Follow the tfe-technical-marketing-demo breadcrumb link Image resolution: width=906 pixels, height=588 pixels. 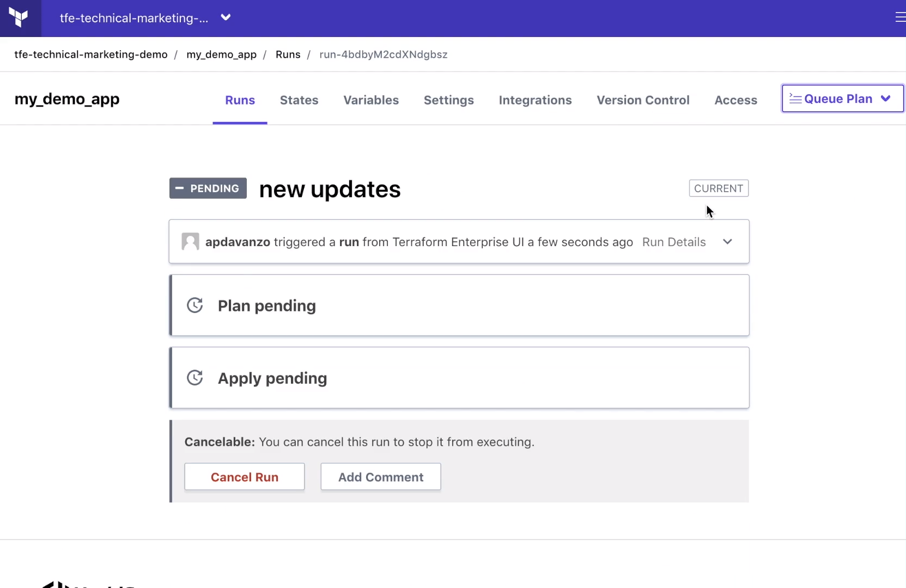click(x=91, y=54)
